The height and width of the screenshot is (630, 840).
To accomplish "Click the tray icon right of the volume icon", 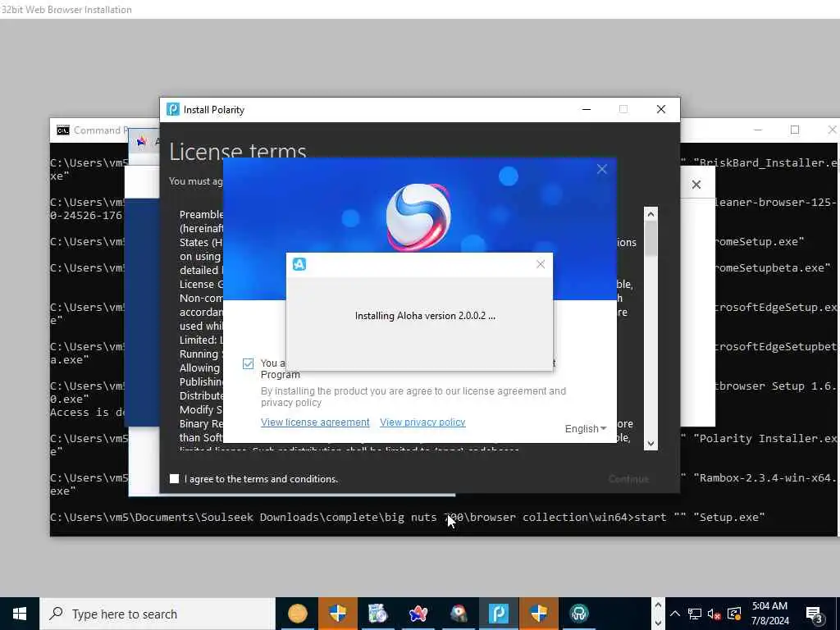I will 734,614.
